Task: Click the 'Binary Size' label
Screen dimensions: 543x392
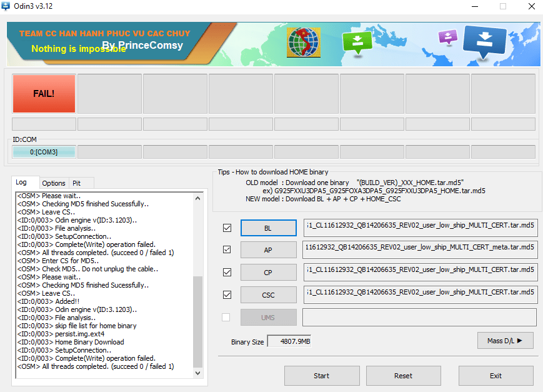Action: (247, 342)
